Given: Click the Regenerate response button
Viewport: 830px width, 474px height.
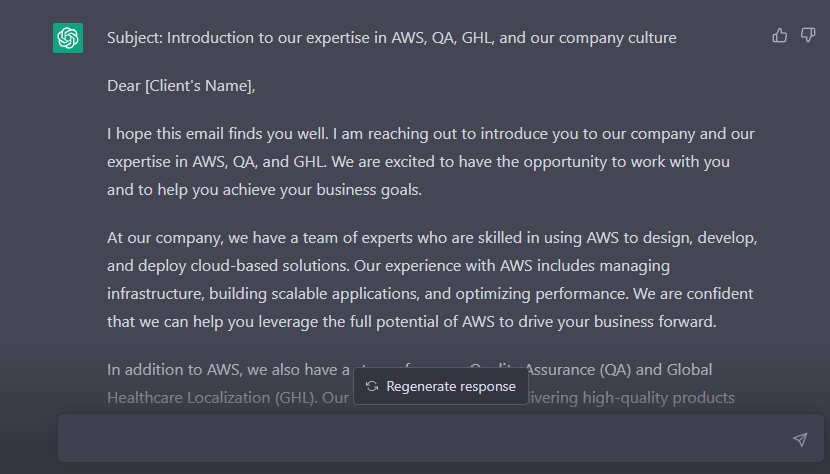Looking at the screenshot, I should pos(440,386).
